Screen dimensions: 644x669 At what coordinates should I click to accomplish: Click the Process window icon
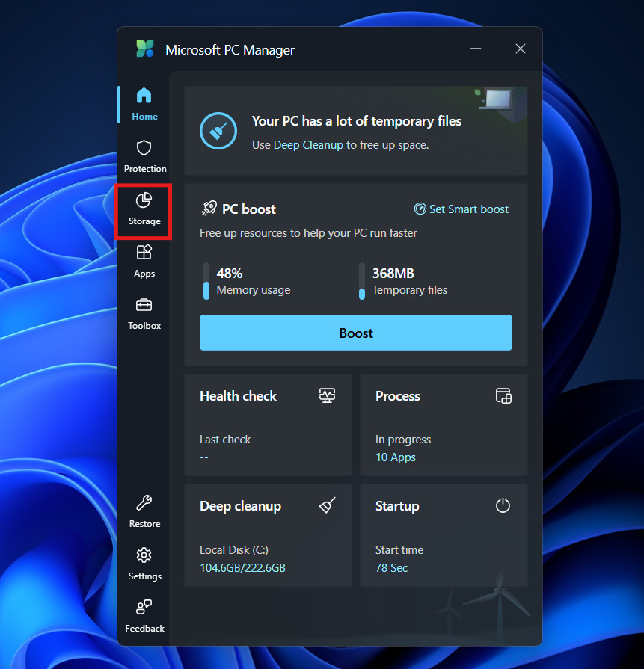click(x=503, y=396)
